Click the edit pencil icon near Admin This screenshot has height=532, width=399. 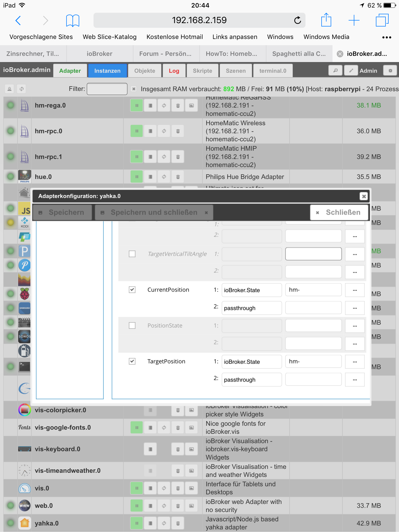tap(351, 71)
